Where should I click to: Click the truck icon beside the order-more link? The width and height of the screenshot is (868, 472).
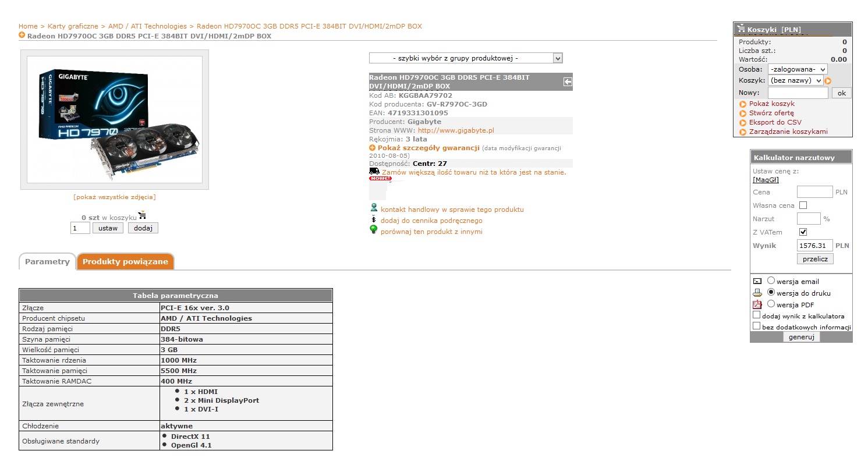374,171
